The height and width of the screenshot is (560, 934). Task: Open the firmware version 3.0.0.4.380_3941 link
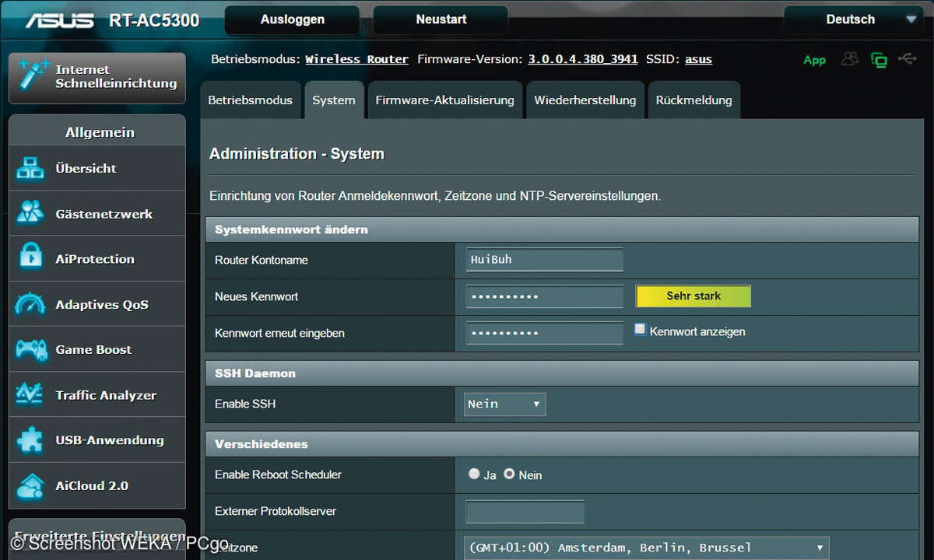583,59
